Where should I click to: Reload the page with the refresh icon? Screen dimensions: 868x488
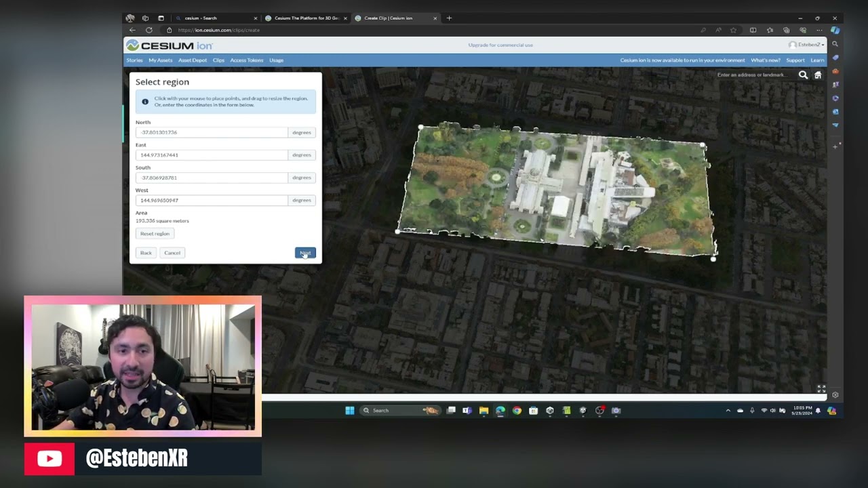149,30
